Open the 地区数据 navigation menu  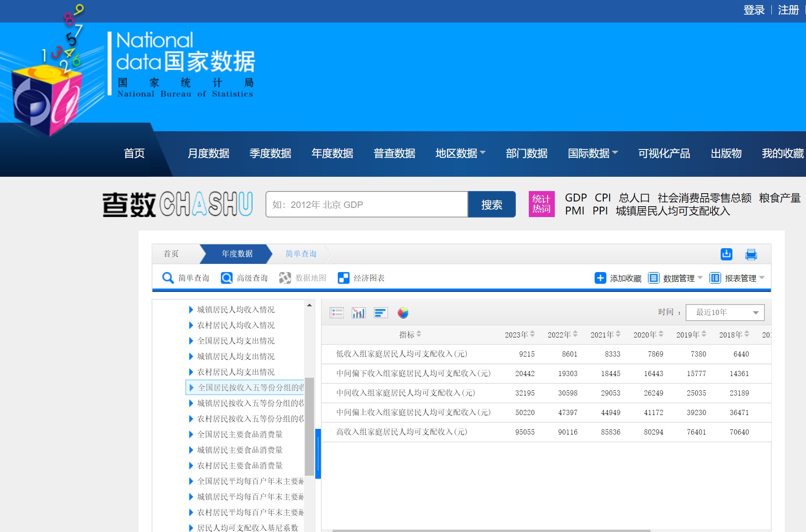point(460,153)
